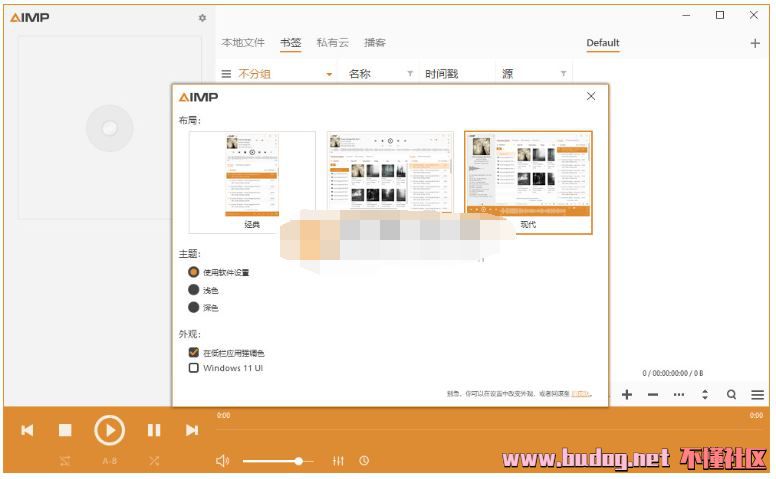This screenshot has height=479, width=776.
Task: Uncheck the 在底栏应用强调色 checkbox
Action: (x=194, y=353)
